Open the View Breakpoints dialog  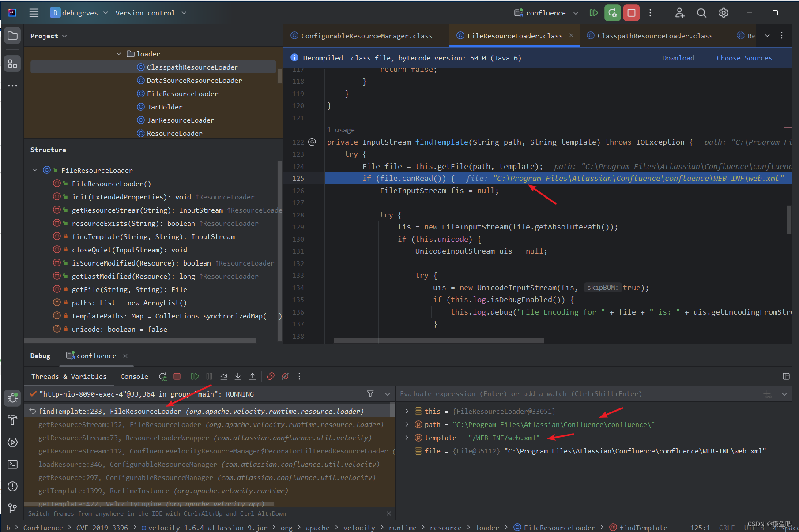(271, 376)
